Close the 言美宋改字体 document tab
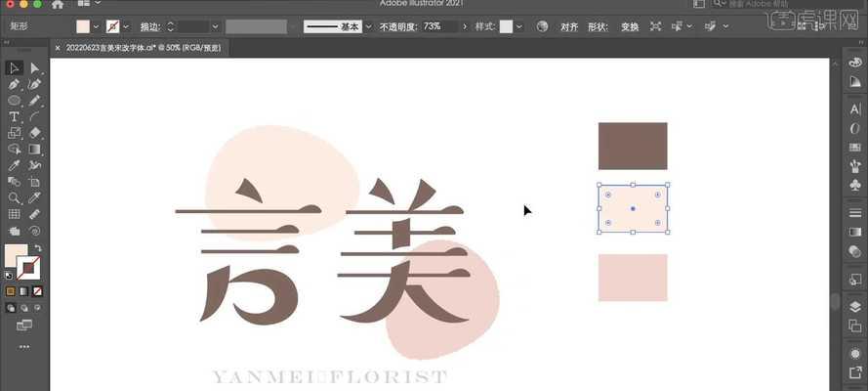This screenshot has height=391, width=868. pyautogui.click(x=57, y=49)
